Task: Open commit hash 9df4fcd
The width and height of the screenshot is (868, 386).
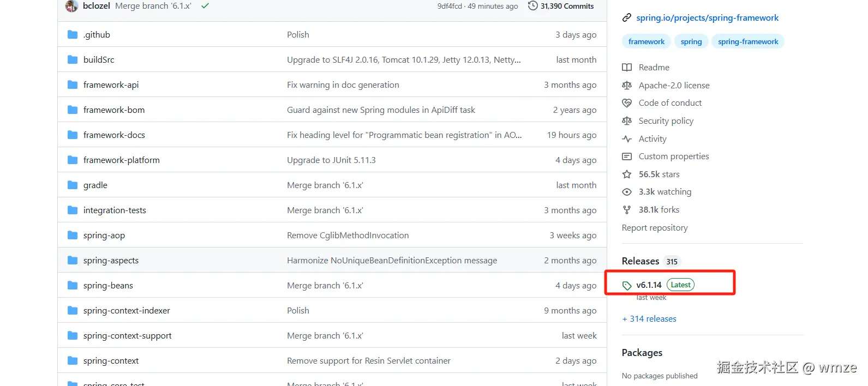Action: click(x=450, y=6)
